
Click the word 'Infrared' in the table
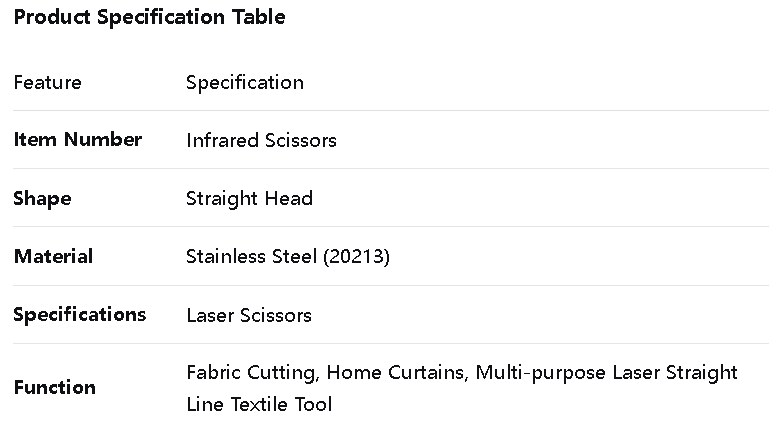pyautogui.click(x=221, y=141)
